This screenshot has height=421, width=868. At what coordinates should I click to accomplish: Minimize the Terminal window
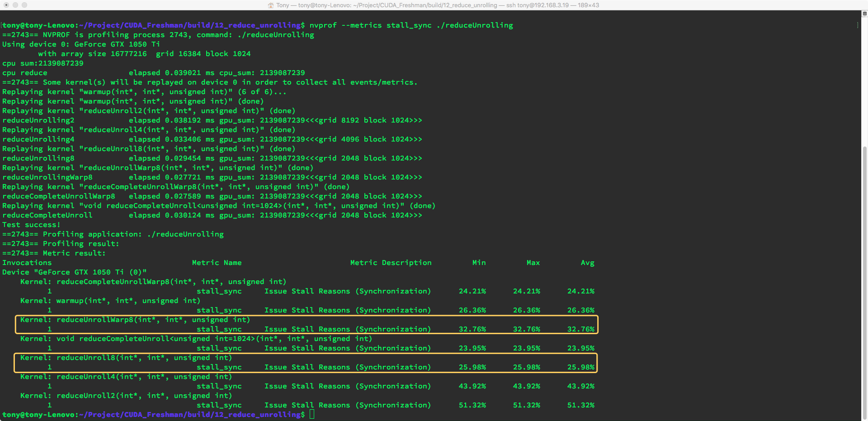point(15,5)
